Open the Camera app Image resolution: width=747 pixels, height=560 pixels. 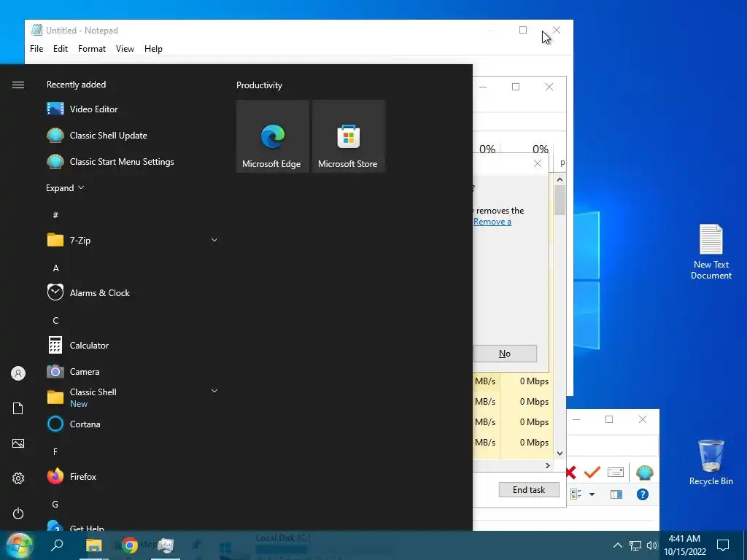pyautogui.click(x=74, y=371)
